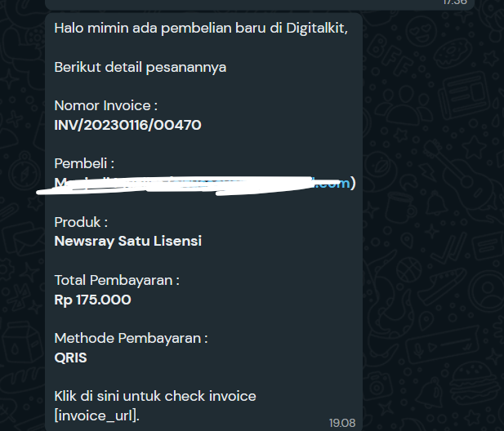Image resolution: width=504 pixels, height=431 pixels.
Task: Select product name Newsray Satu Lisensi
Action: click(128, 241)
